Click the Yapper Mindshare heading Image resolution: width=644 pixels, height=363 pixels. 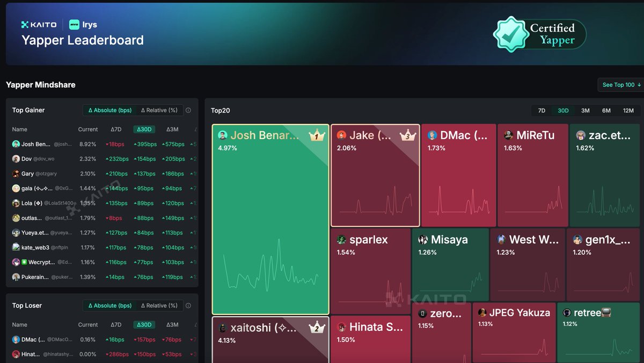click(41, 85)
